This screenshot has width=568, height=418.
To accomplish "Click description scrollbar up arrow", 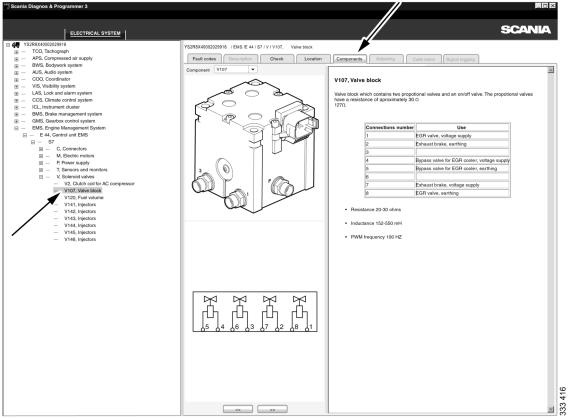I will click(551, 70).
